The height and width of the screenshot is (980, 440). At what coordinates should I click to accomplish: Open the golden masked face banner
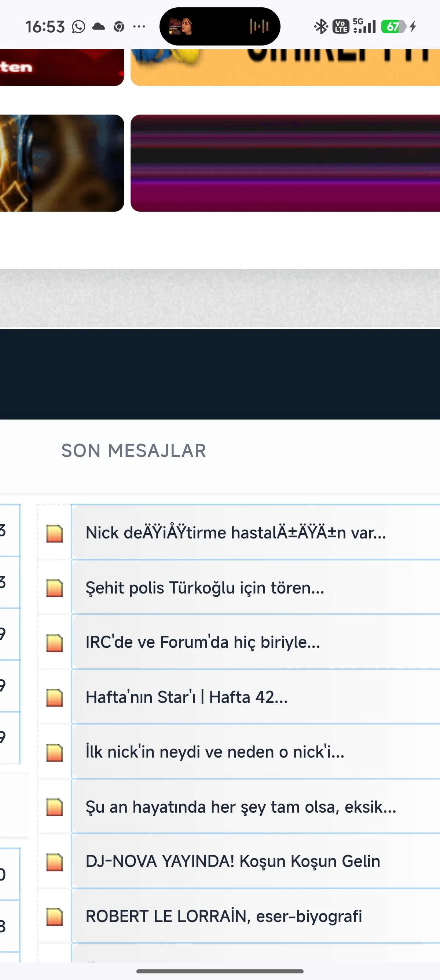coord(62,163)
